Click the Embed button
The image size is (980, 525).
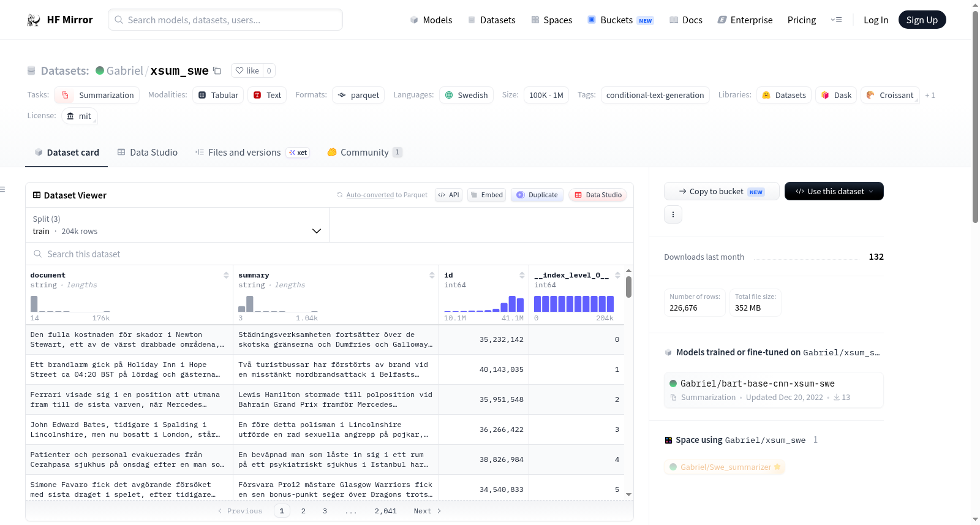click(486, 195)
